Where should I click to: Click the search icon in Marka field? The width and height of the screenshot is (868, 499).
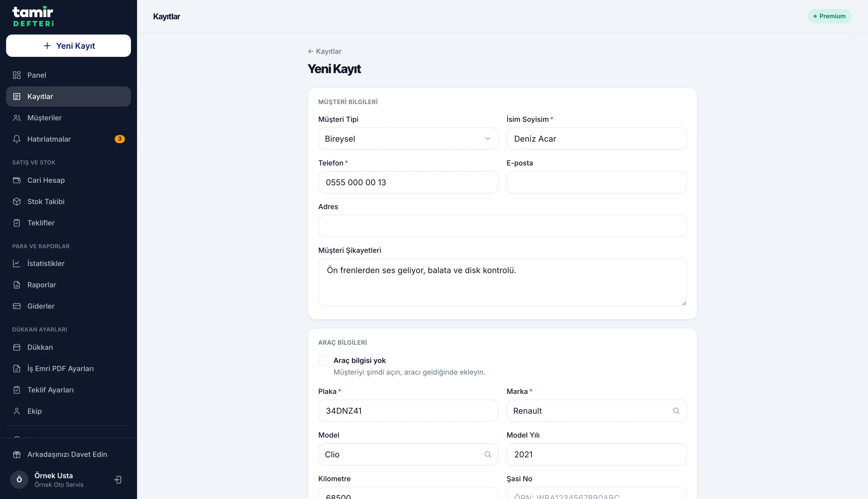click(676, 411)
